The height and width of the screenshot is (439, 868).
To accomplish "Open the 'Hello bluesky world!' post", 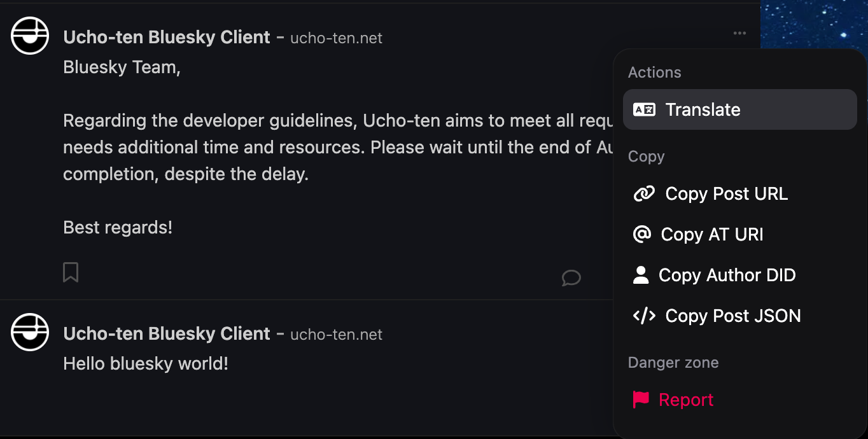I will point(146,364).
